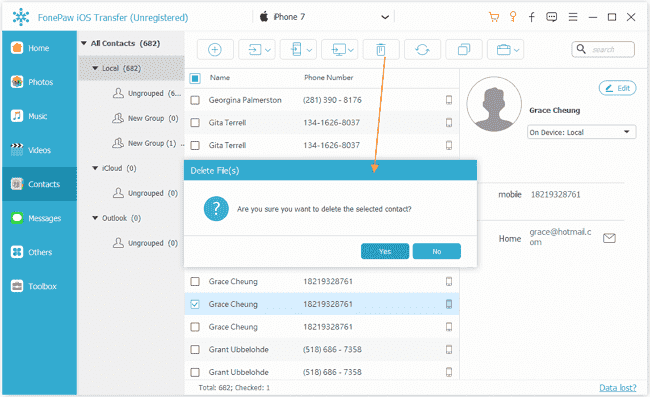Click the de-duplicate contacts icon

click(463, 50)
